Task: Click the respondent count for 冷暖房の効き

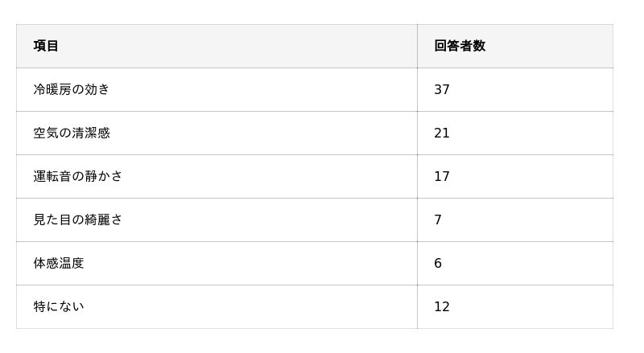Action: [x=442, y=89]
